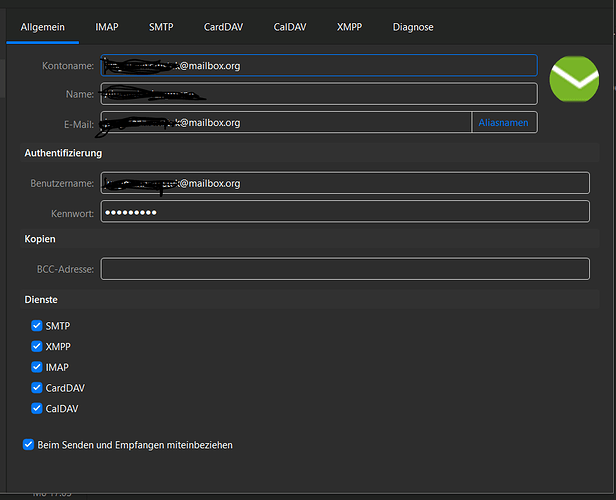
Task: Go to the CalDAV tab
Action: click(x=290, y=27)
